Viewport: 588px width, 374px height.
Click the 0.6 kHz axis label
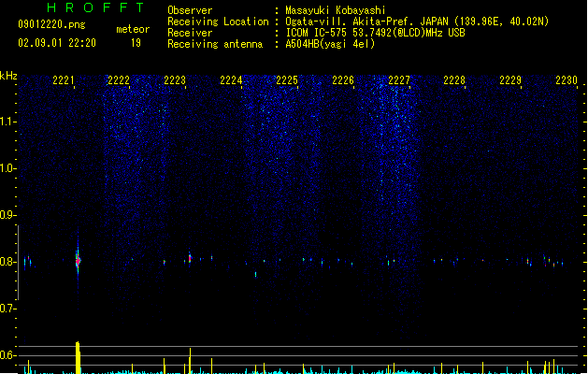tap(7, 355)
